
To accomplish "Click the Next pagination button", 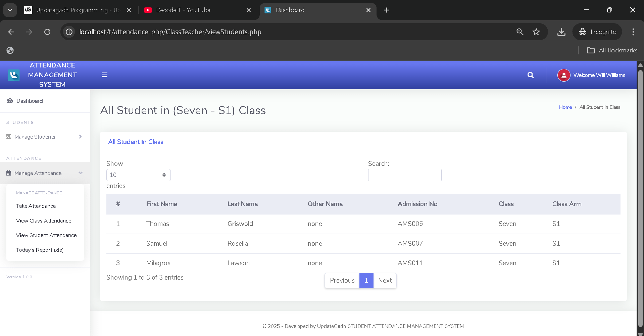I will pos(385,280).
